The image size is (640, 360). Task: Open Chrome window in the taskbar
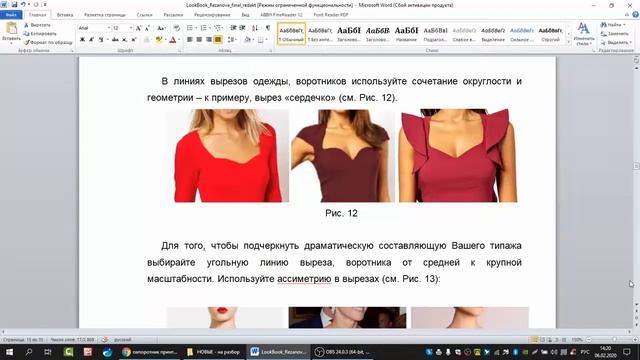point(149,351)
